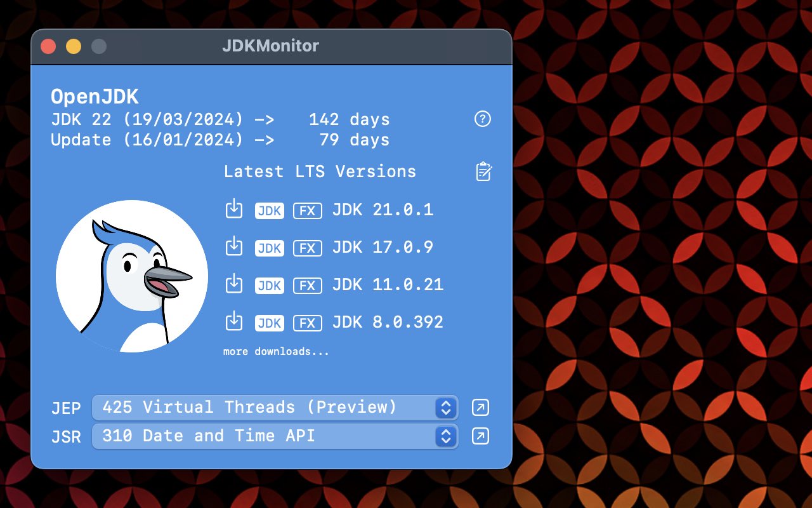
Task: Click the 79 days countdown value
Action: click(354, 140)
